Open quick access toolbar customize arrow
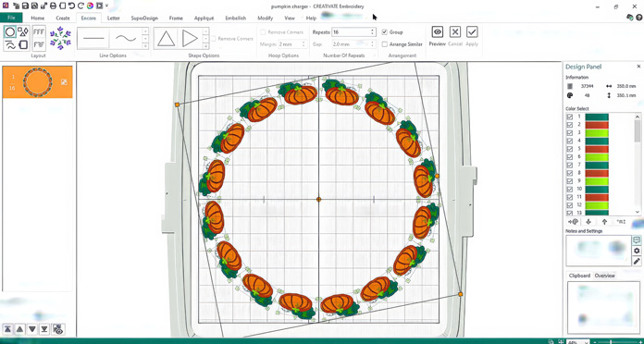Viewport: 644px width, 344px height. point(106,6)
